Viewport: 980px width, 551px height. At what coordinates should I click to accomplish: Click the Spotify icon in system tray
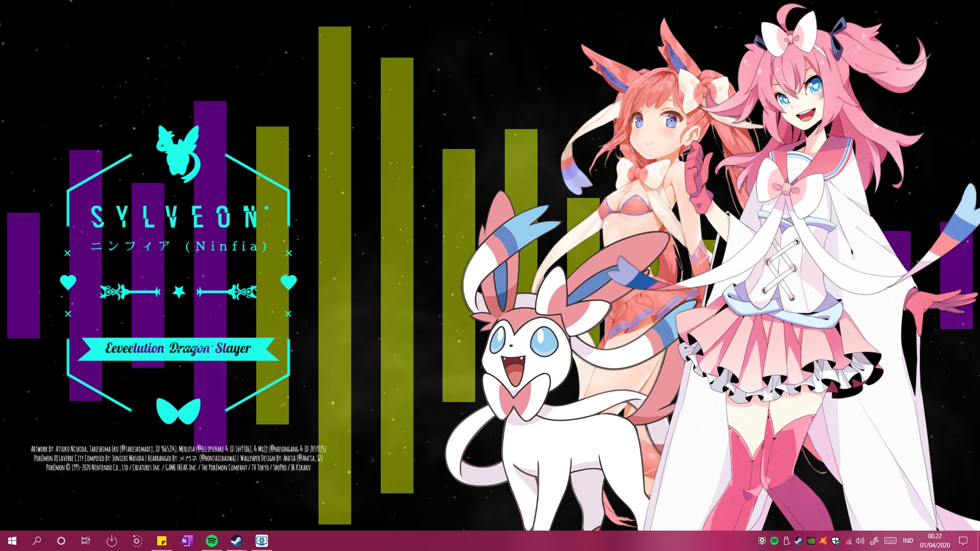tap(774, 541)
